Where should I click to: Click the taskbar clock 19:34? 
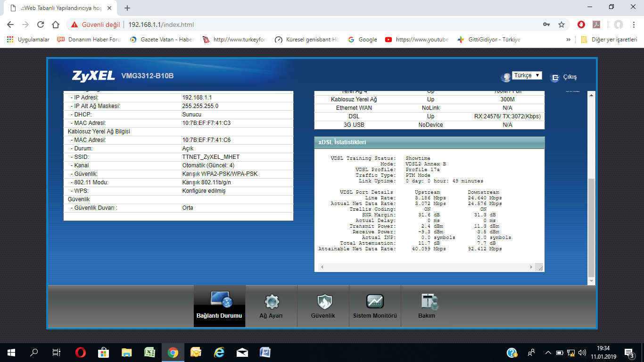603,348
